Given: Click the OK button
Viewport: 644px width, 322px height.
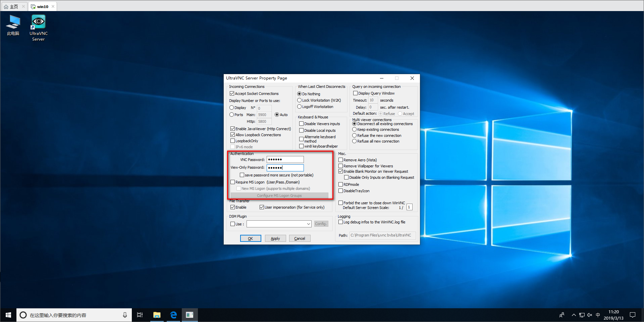Looking at the screenshot, I should point(251,238).
